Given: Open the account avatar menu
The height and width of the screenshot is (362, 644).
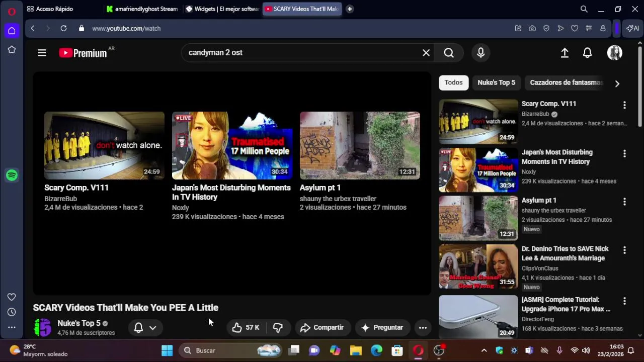Looking at the screenshot, I should tap(614, 53).
